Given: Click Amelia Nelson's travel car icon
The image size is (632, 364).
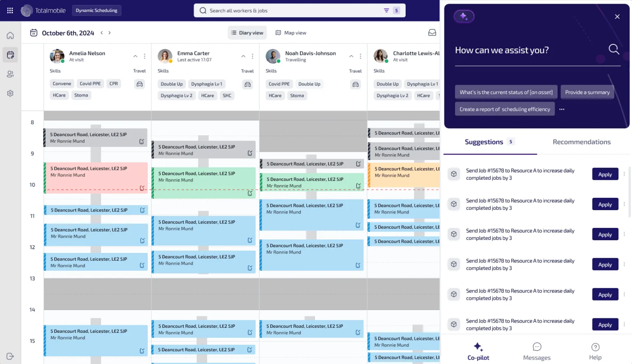Looking at the screenshot, I should tap(140, 84).
